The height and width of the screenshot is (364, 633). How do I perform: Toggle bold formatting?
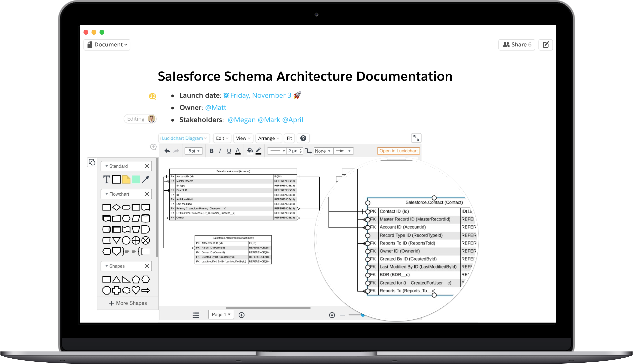(x=211, y=151)
